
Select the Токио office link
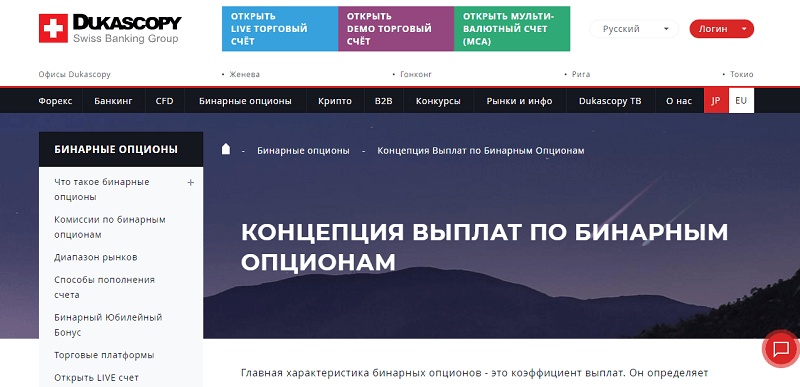[741, 74]
